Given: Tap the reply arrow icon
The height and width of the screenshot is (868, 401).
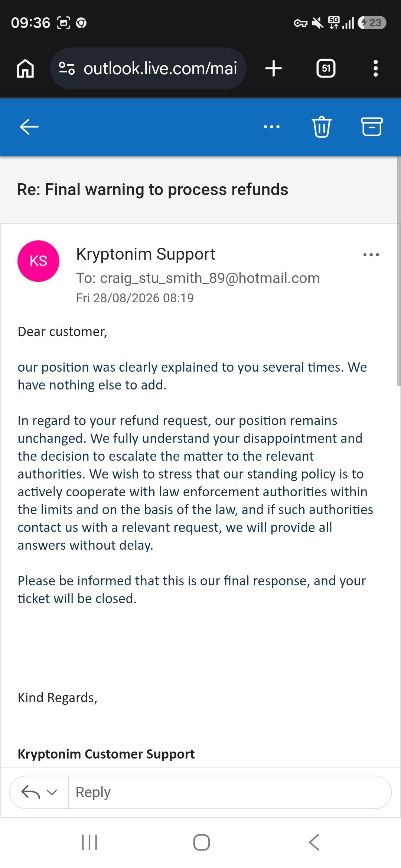Looking at the screenshot, I should coord(30,792).
